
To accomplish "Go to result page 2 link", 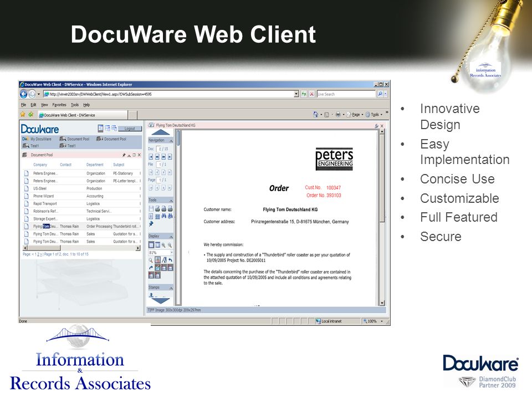I will (38, 254).
